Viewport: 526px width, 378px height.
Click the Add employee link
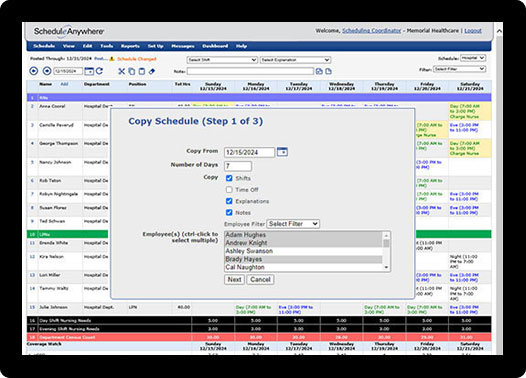(64, 84)
